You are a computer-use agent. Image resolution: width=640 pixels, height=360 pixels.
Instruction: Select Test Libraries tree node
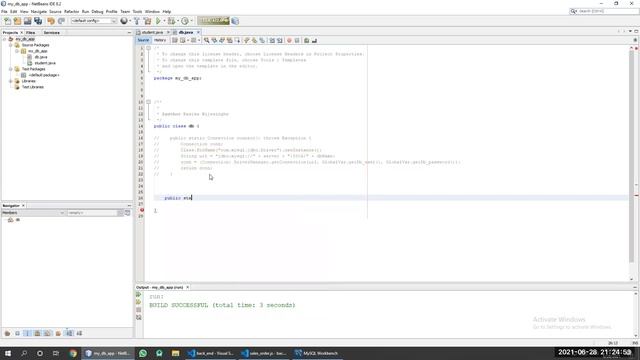tap(33, 87)
